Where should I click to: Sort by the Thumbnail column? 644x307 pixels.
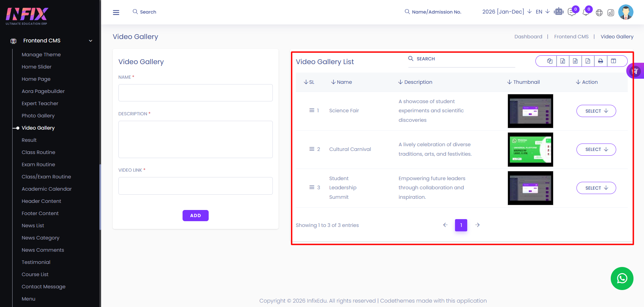coord(523,82)
